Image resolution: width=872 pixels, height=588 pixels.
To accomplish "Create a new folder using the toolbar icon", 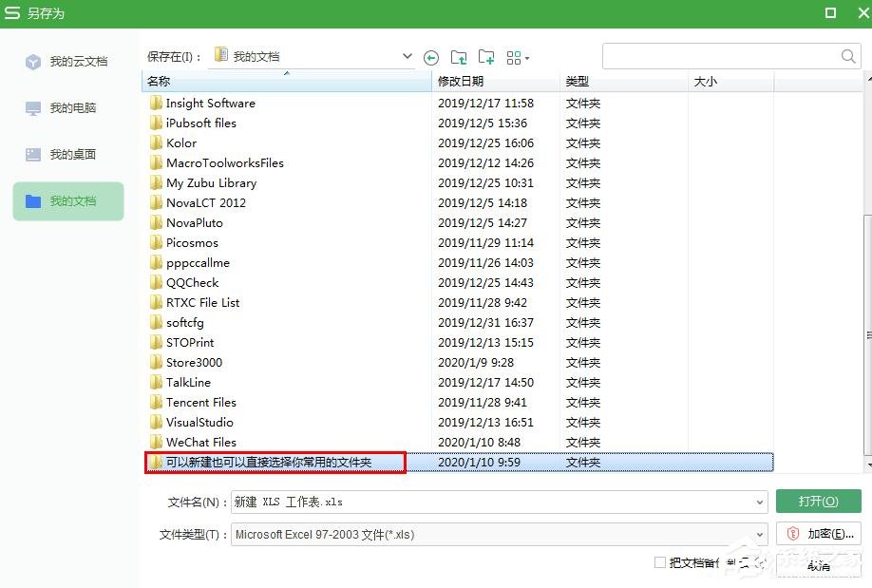I will click(x=486, y=56).
